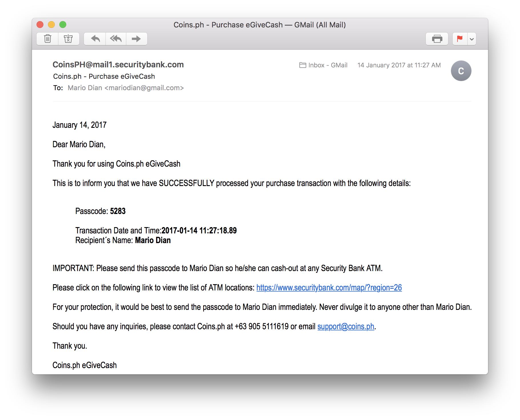This screenshot has width=520, height=420.
Task: Click the greeting line Dear Mario Dian,
Action: (79, 144)
